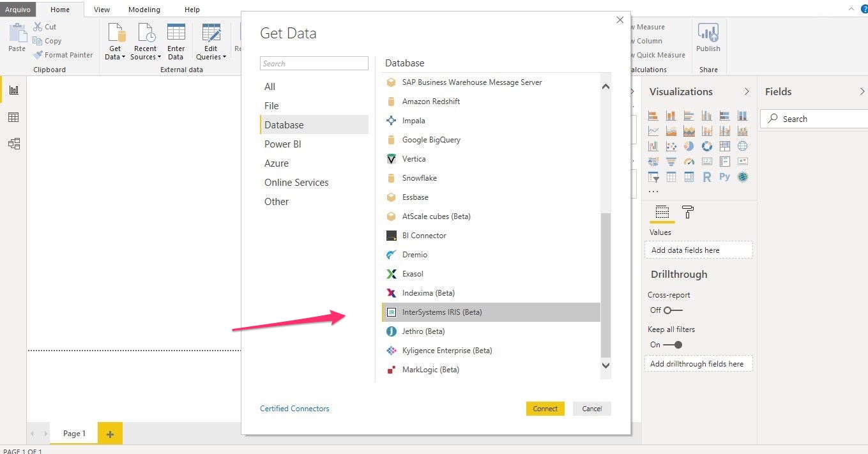Select the R script visual icon
868x454 pixels.
706,177
